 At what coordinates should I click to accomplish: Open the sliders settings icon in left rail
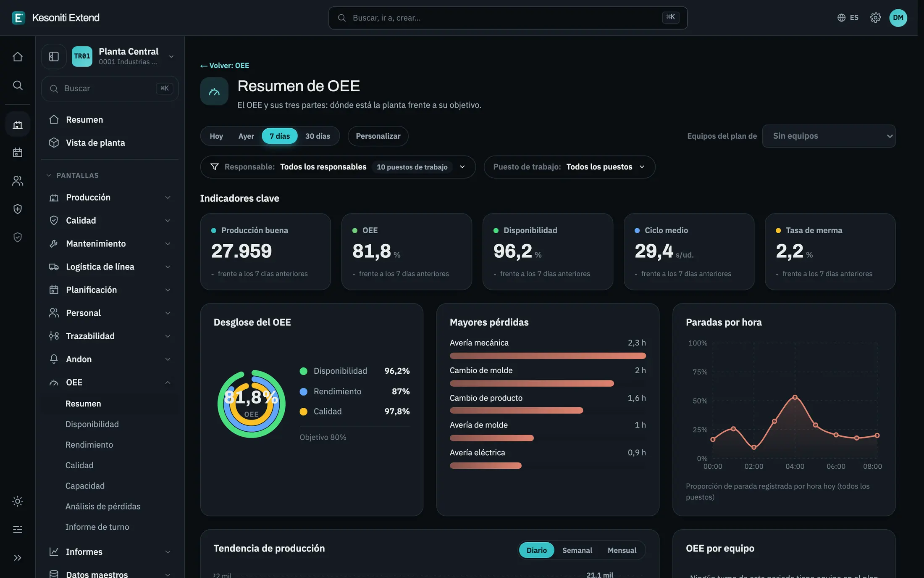18,529
